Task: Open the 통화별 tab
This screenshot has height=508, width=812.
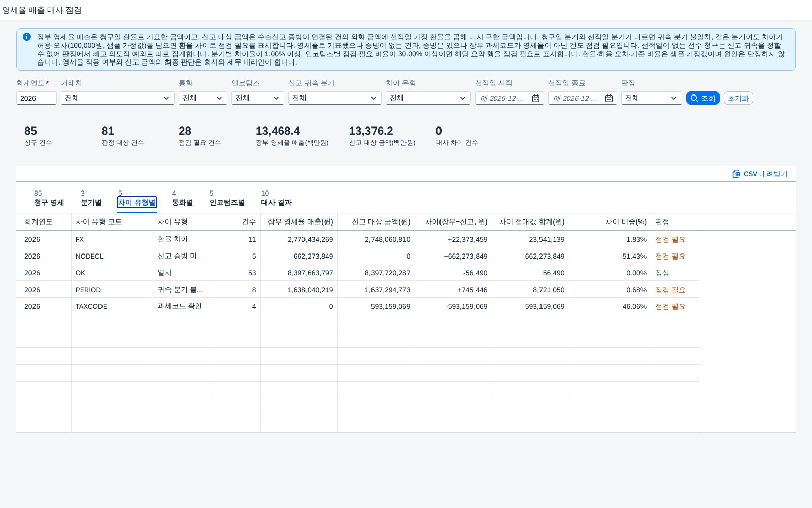Action: coord(182,198)
